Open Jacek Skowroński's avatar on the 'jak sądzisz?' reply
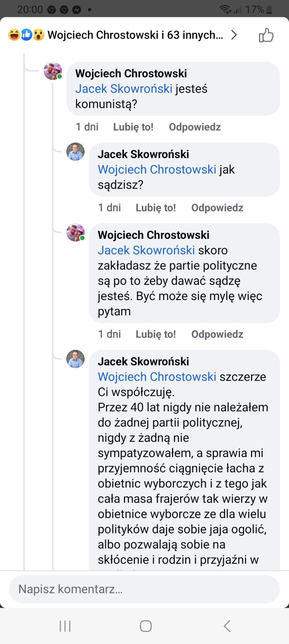The image size is (289, 644). 76,152
